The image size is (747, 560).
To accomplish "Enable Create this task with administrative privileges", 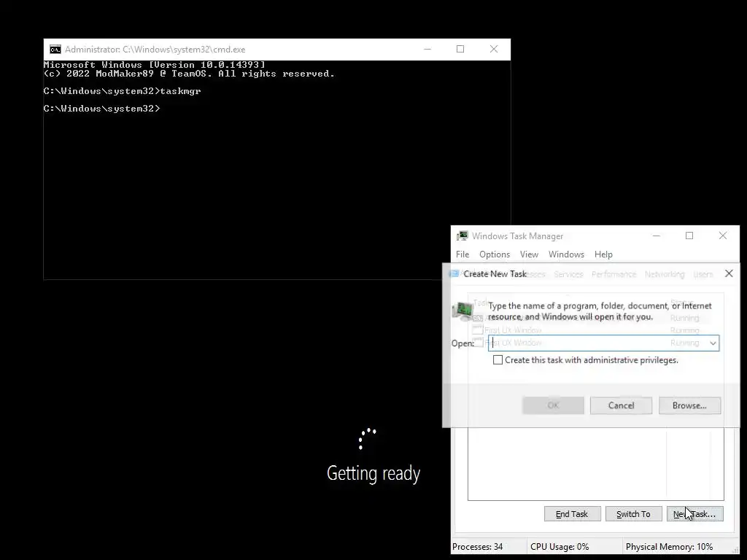I will [498, 360].
